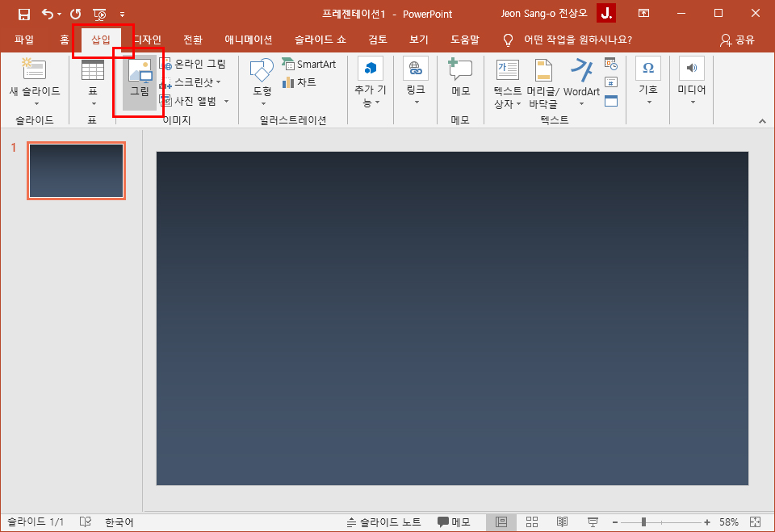This screenshot has width=775, height=532.
Task: Click the 표 table icon
Action: click(93, 71)
